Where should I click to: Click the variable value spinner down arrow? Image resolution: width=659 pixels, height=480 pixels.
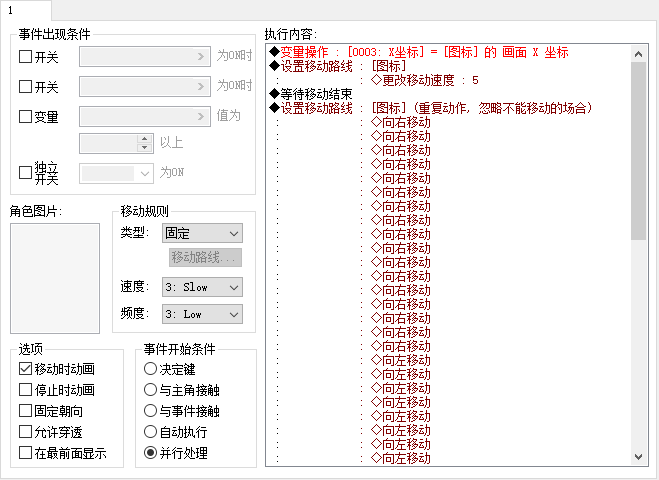click(x=145, y=148)
